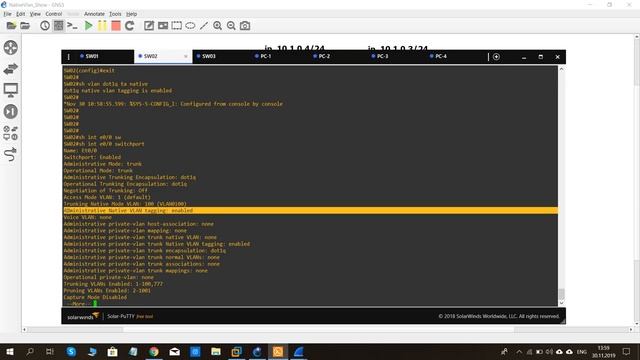
Task: Click the new blank project icon
Action: click(x=11, y=26)
